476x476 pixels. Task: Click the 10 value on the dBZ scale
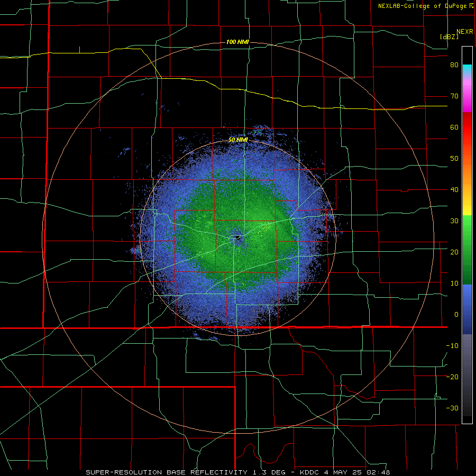coord(454,283)
